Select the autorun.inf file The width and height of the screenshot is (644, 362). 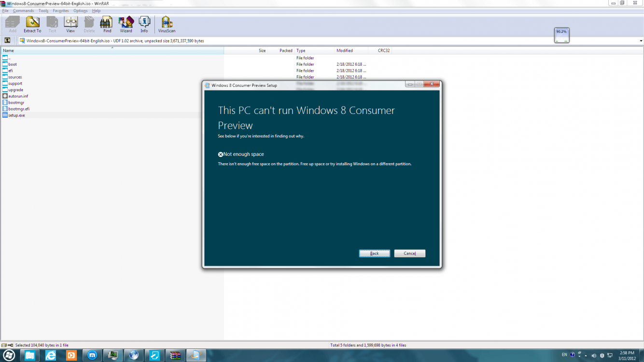(x=15, y=96)
